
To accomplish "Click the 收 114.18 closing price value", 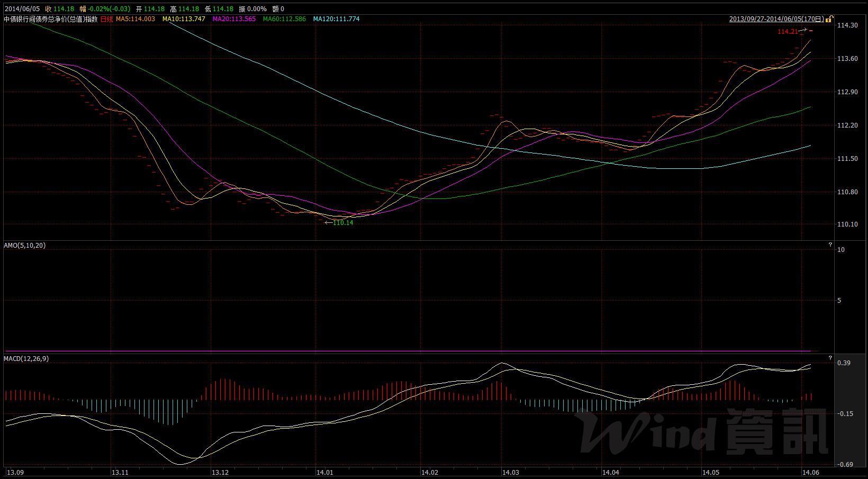I will [x=59, y=9].
